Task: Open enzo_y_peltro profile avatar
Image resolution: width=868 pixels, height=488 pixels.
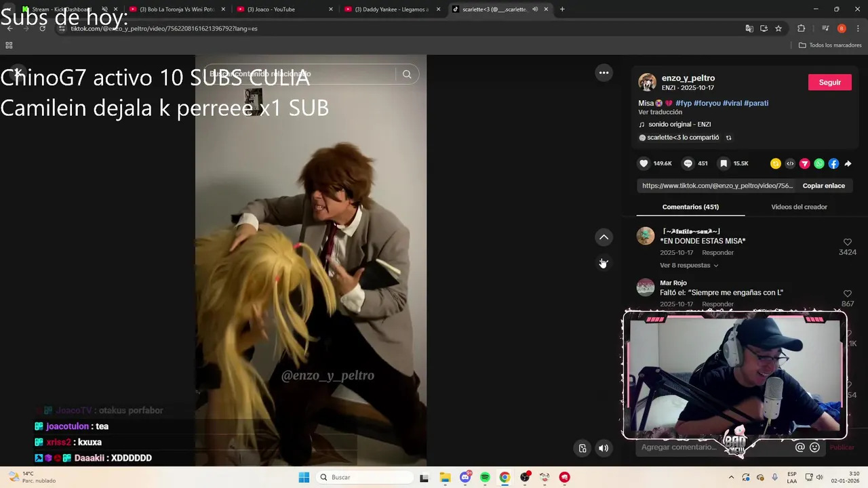Action: coord(647,82)
